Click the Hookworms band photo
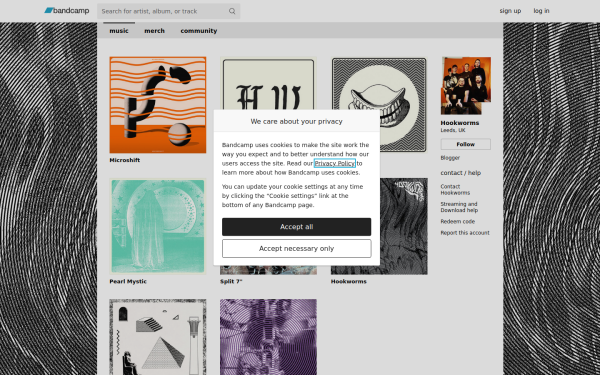 click(x=466, y=86)
